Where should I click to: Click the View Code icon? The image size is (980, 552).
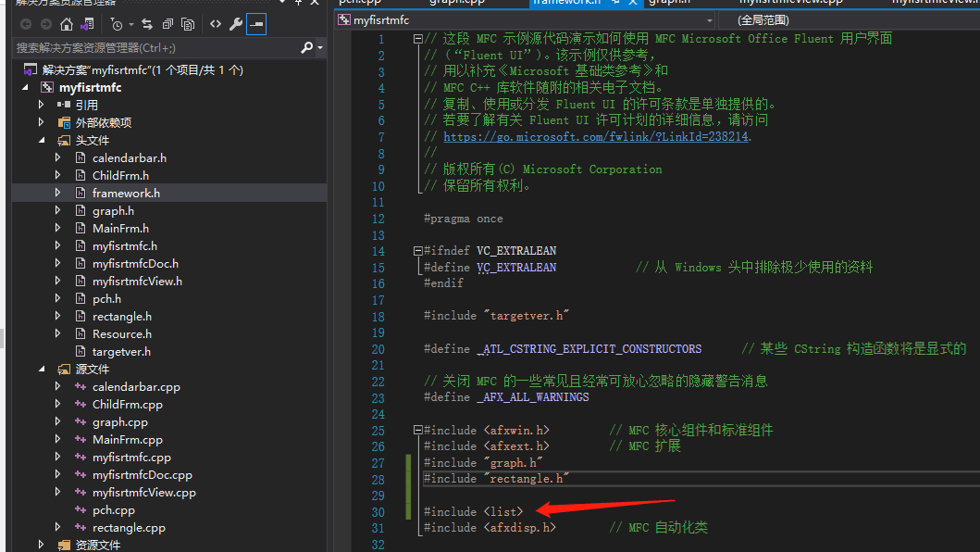(x=216, y=24)
